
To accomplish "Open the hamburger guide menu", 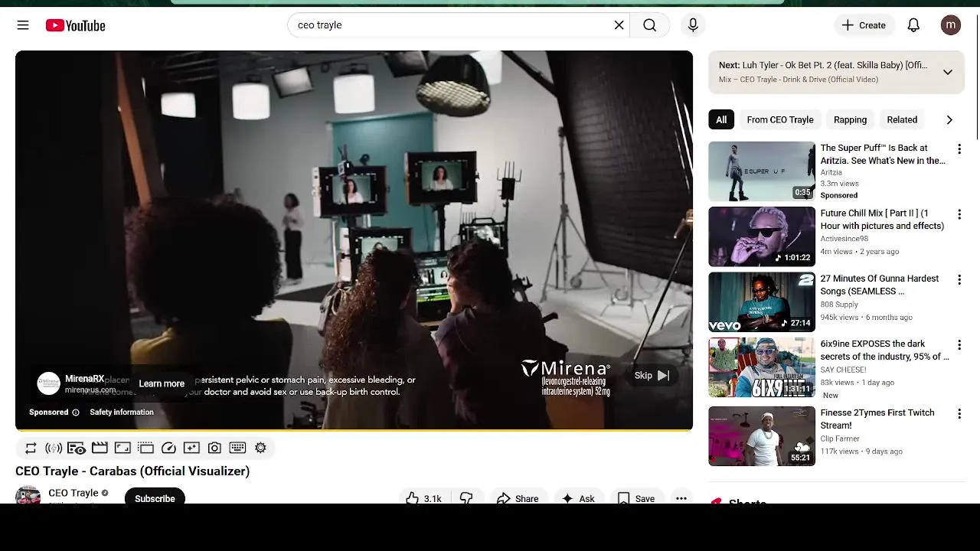I will [23, 25].
